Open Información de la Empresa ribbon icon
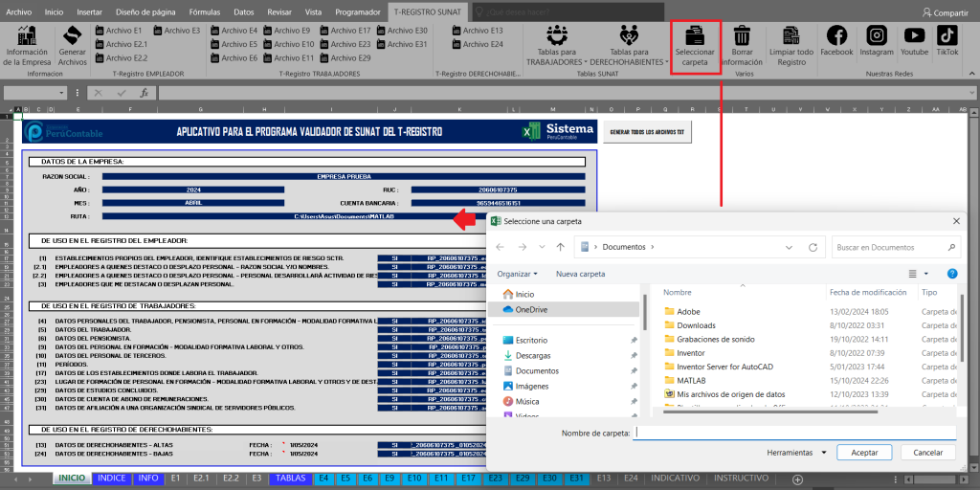Screen dimensions: 980x490 pos(27,45)
